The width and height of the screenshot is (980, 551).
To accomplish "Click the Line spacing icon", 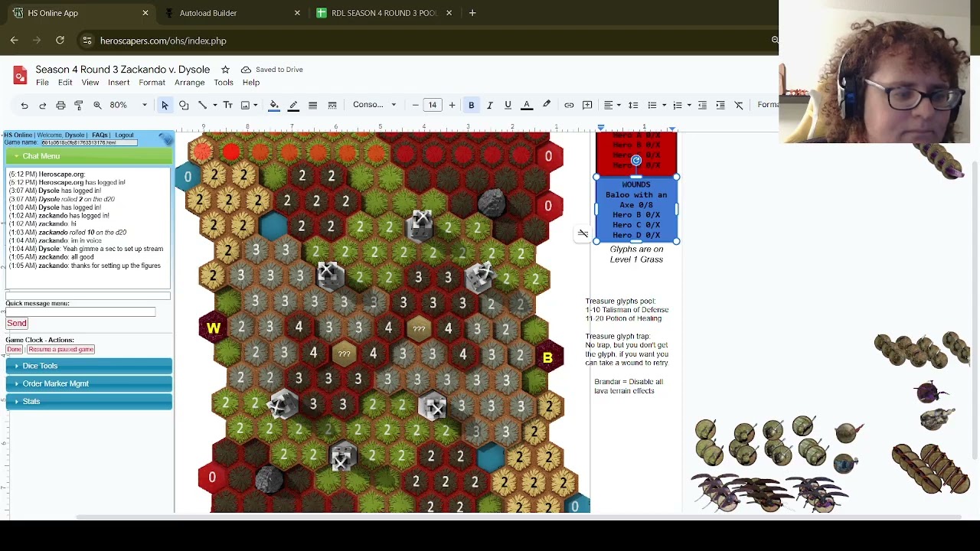I will [x=633, y=105].
